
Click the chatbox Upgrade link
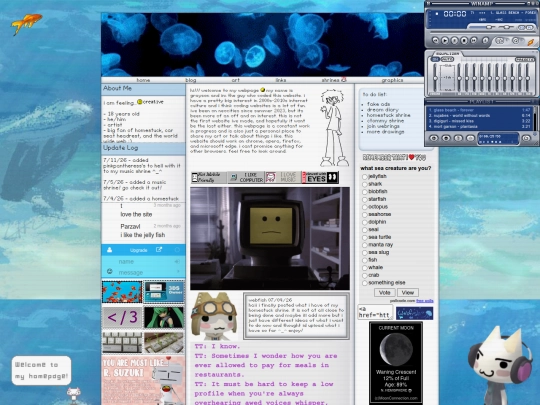click(138, 250)
